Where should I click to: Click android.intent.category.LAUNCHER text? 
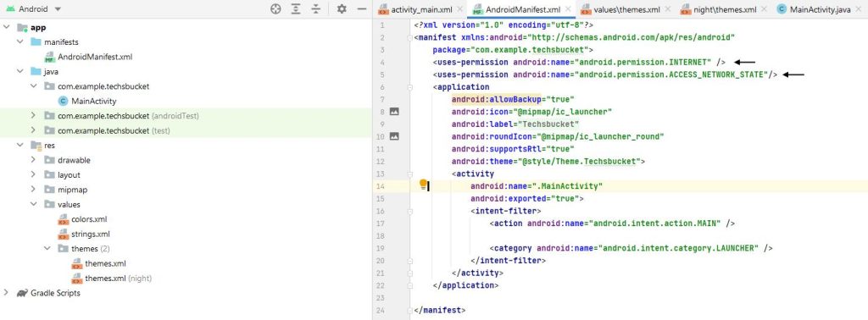click(680, 248)
